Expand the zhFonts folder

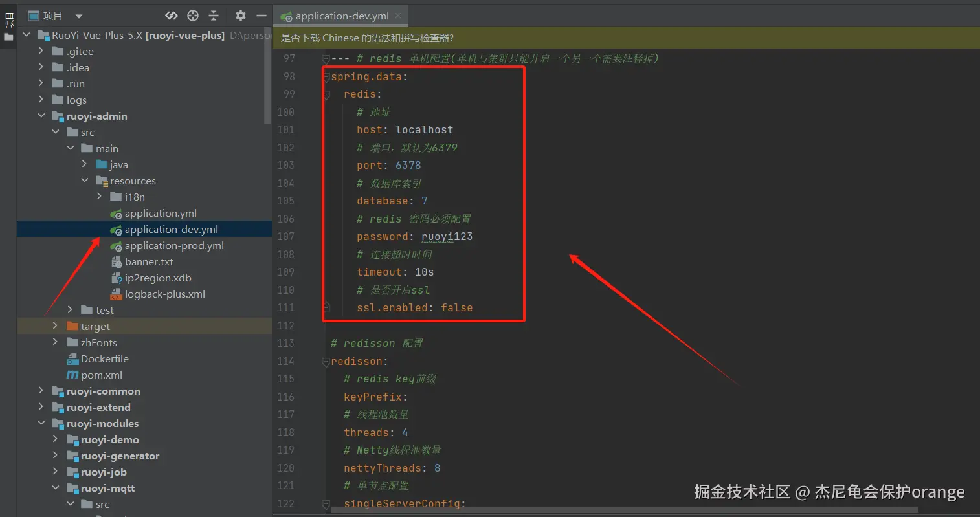(x=55, y=342)
